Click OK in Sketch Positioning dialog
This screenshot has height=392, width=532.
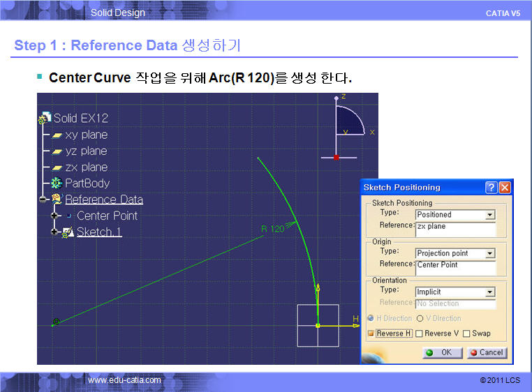(439, 352)
